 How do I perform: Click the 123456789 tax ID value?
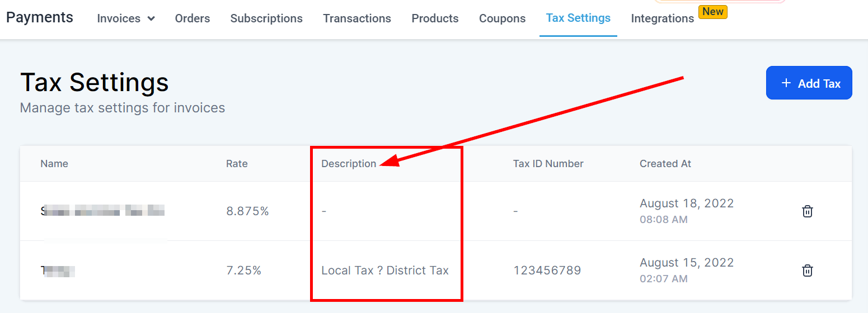coord(547,271)
